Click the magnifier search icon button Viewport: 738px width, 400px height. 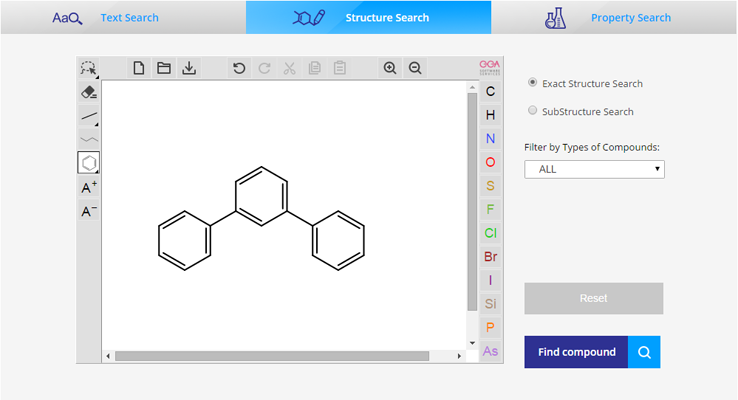644,352
